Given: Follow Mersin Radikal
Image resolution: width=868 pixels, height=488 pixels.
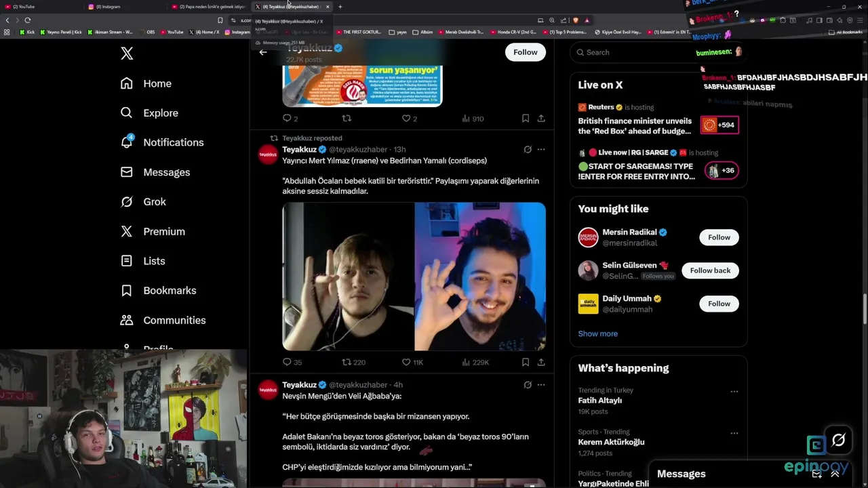Looking at the screenshot, I should pyautogui.click(x=719, y=237).
